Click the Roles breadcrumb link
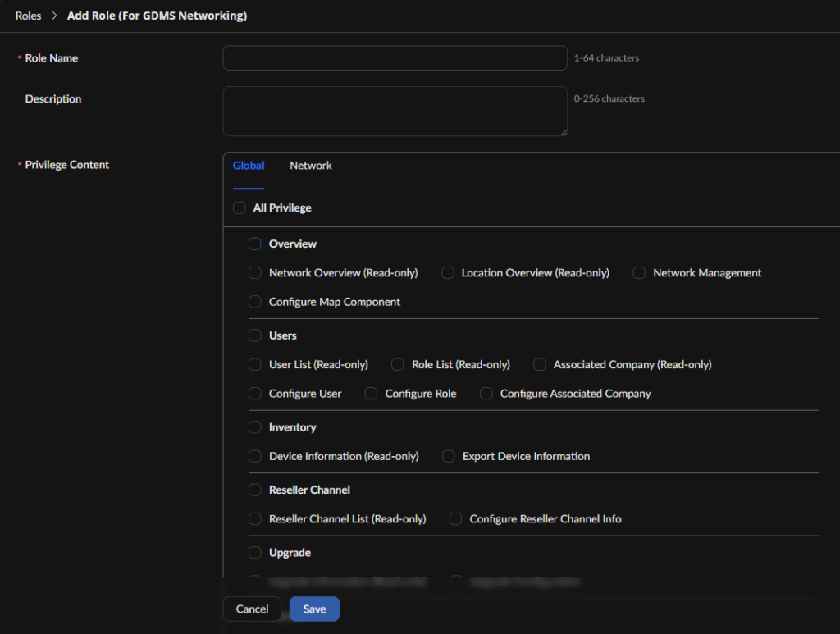 click(x=28, y=16)
